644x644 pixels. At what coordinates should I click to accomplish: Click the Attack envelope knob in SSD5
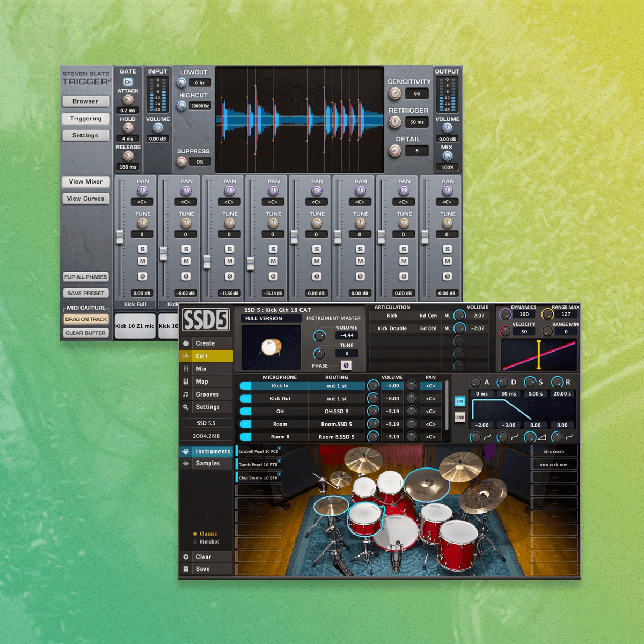pyautogui.click(x=475, y=382)
